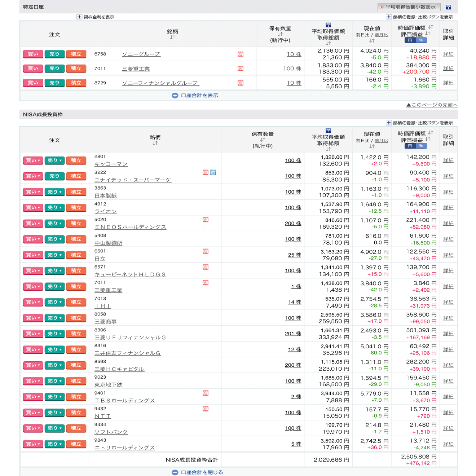
Task: Open CA icon for 三菱重工業 in NISA table
Action: coord(206,283)
